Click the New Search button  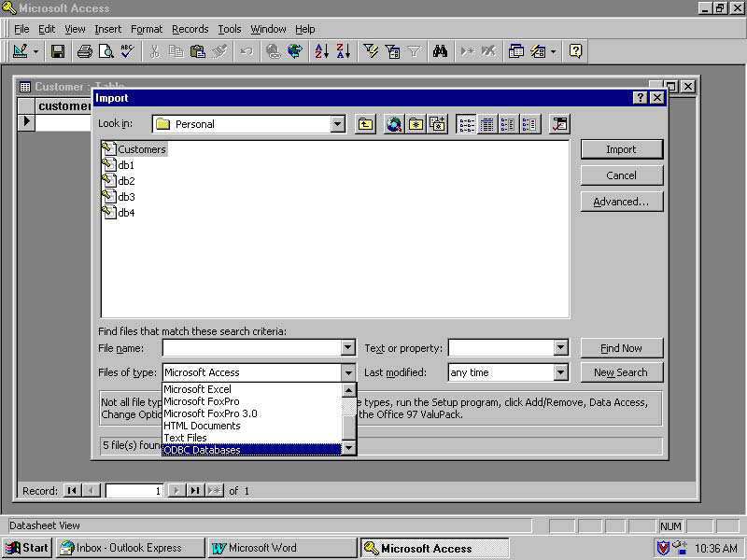tap(622, 372)
